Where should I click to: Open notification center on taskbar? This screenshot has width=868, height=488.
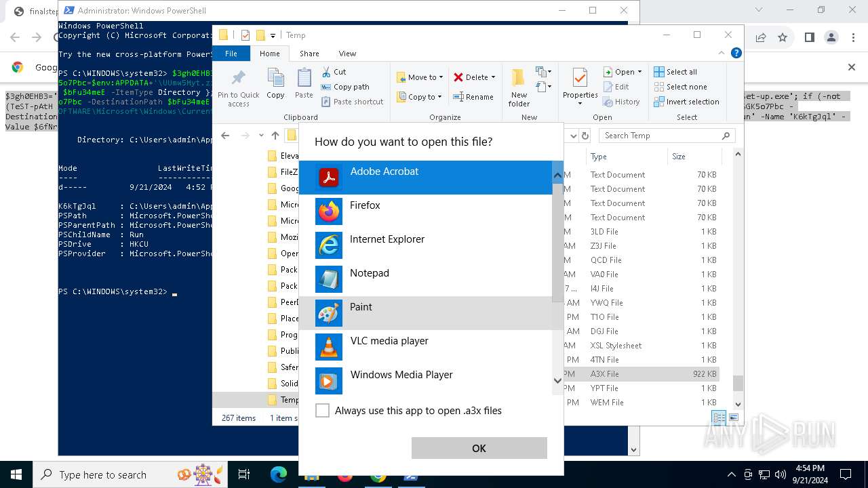846,475
